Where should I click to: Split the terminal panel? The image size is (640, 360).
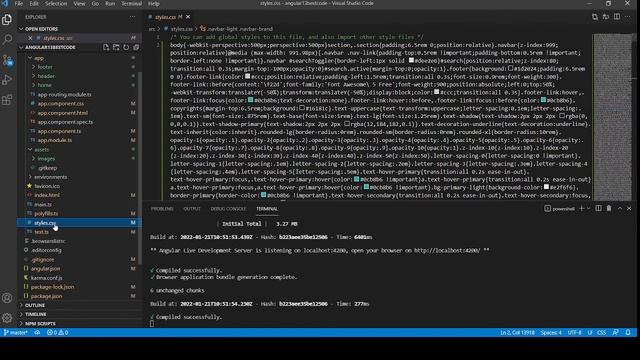pyautogui.click(x=598, y=208)
